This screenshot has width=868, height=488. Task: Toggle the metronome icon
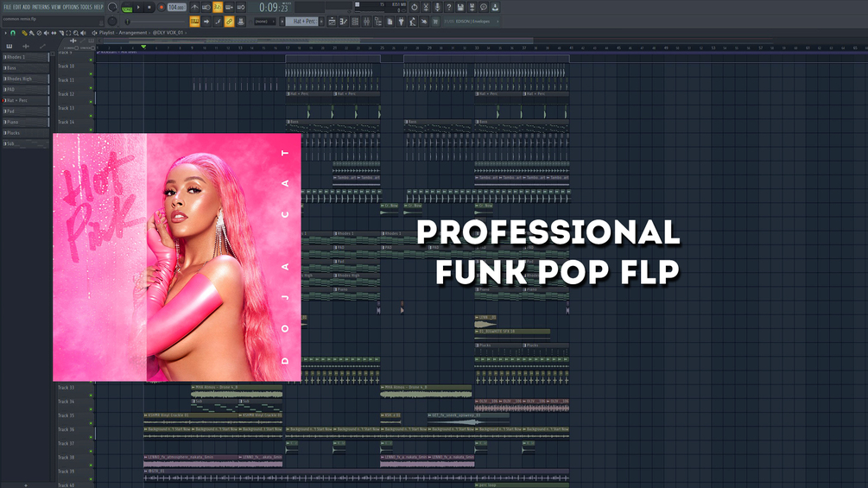click(x=194, y=7)
